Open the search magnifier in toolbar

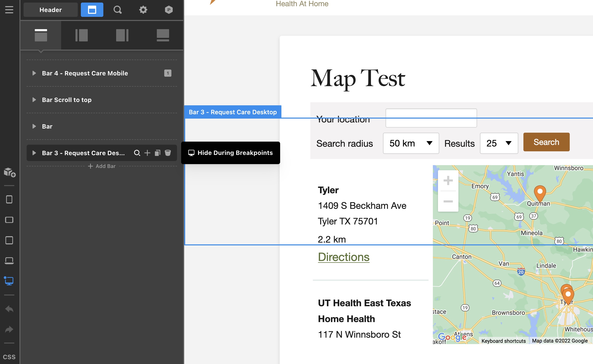coord(117,10)
